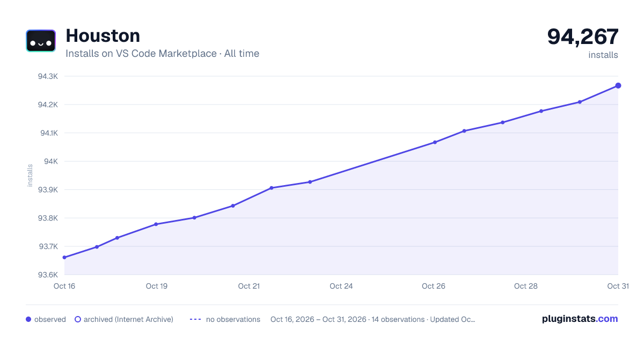Image resolution: width=644 pixels, height=338 pixels.
Task: Click the 'observed' legend label
Action: [x=50, y=319]
